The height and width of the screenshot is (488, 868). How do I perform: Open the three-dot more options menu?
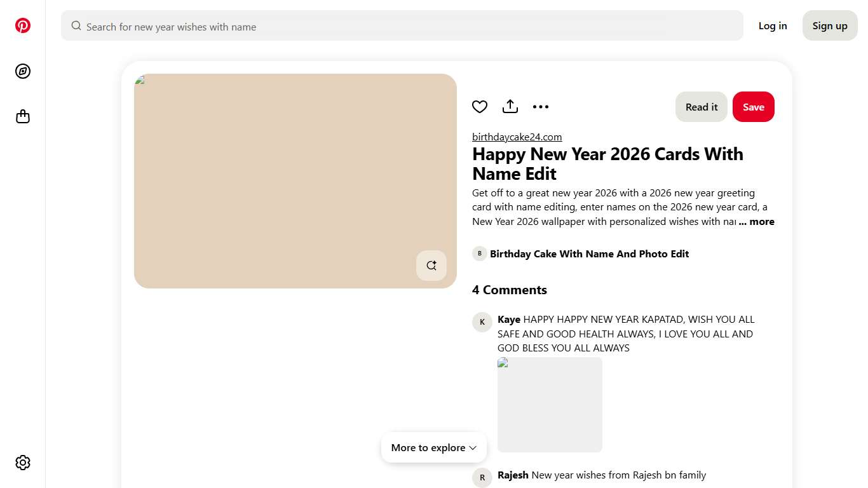point(541,106)
